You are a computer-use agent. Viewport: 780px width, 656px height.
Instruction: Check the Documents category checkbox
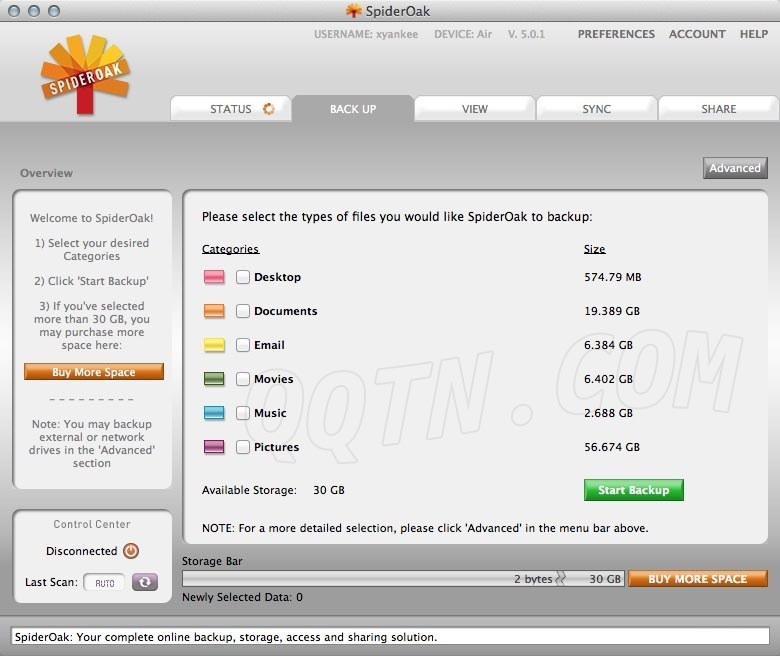tap(243, 311)
